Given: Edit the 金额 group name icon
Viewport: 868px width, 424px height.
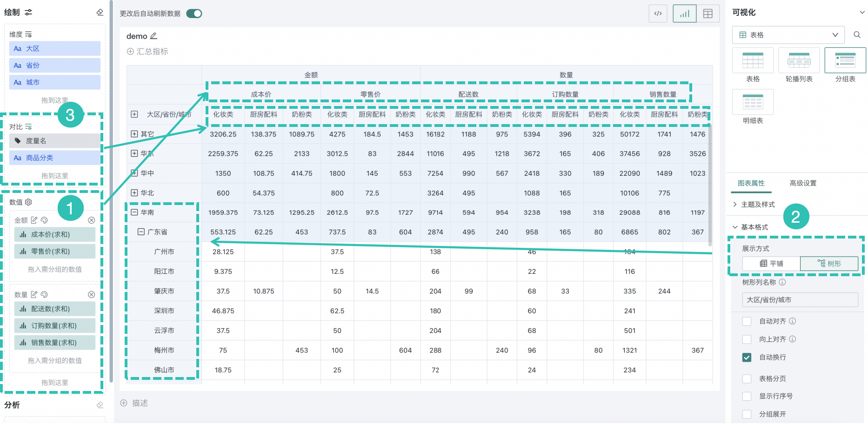Looking at the screenshot, I should 34,220.
